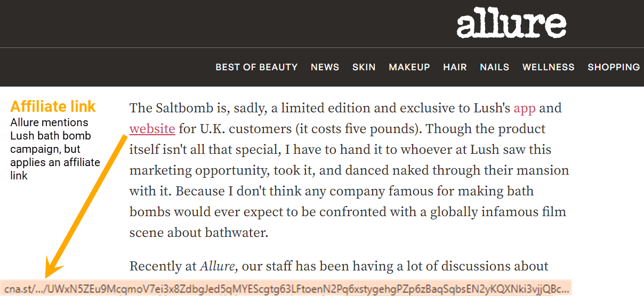644x296 pixels.
Task: Open the Wellness nav item
Action: click(548, 67)
